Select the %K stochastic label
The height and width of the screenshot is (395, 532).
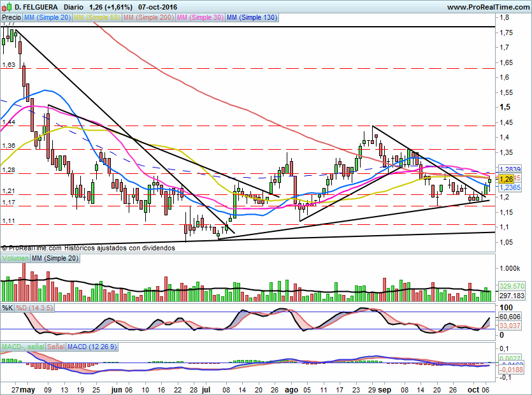coord(8,308)
